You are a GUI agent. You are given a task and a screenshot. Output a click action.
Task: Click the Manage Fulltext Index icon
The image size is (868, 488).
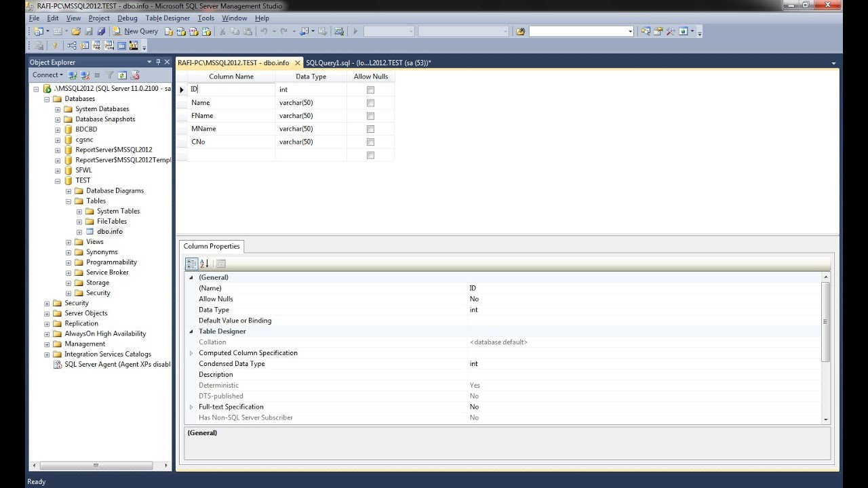(x=97, y=46)
